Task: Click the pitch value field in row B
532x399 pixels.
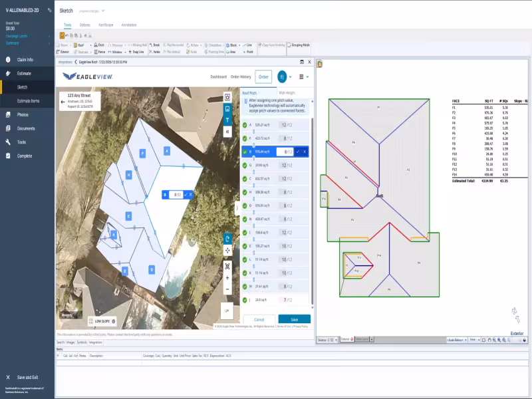Action: click(x=285, y=152)
